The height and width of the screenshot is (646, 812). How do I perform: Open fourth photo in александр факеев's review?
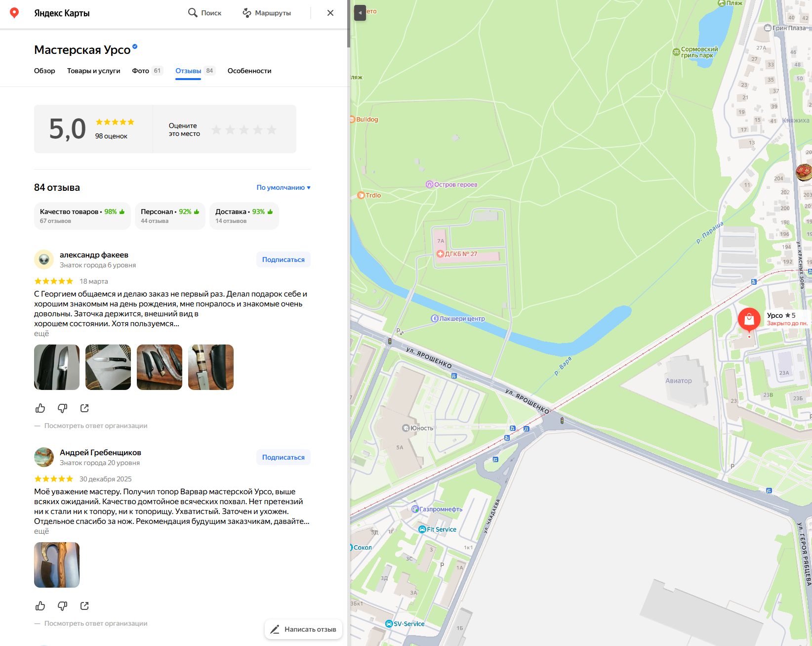(211, 367)
